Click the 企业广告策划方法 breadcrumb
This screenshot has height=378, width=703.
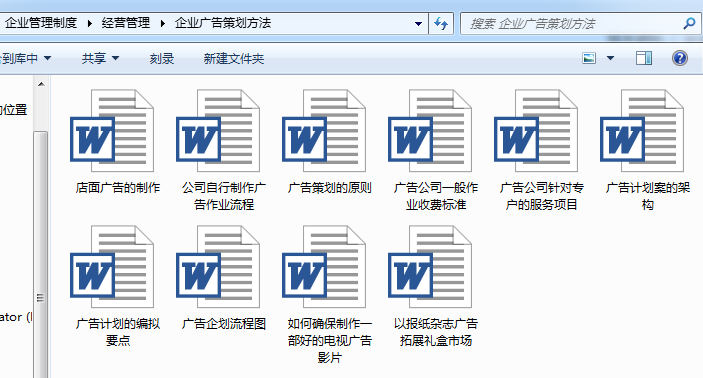[223, 23]
